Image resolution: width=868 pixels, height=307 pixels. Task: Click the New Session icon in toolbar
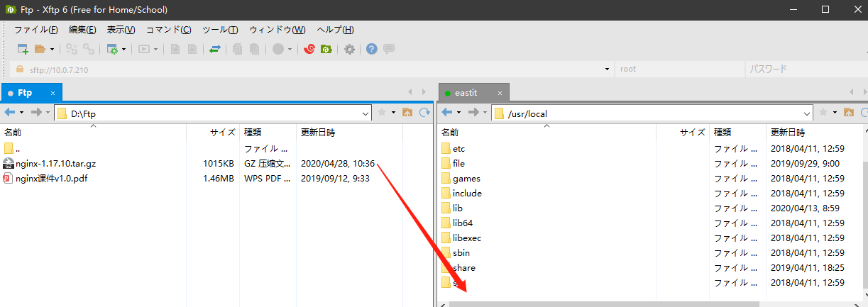pyautogui.click(x=23, y=49)
